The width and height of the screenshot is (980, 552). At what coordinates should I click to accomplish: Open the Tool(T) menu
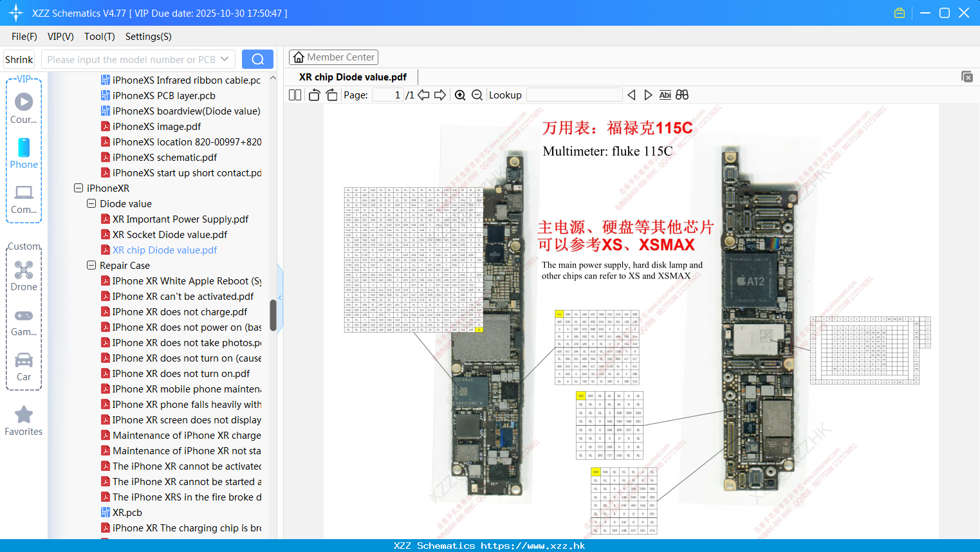[100, 37]
